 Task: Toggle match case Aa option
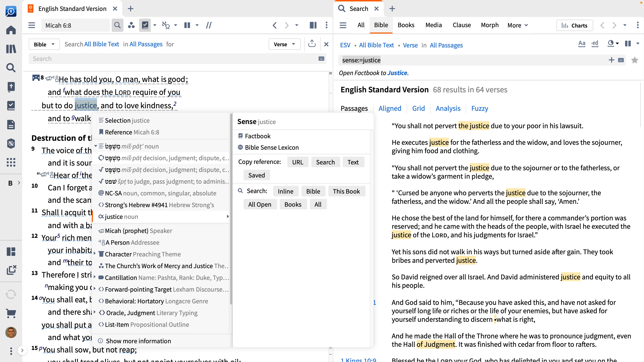pos(582,44)
